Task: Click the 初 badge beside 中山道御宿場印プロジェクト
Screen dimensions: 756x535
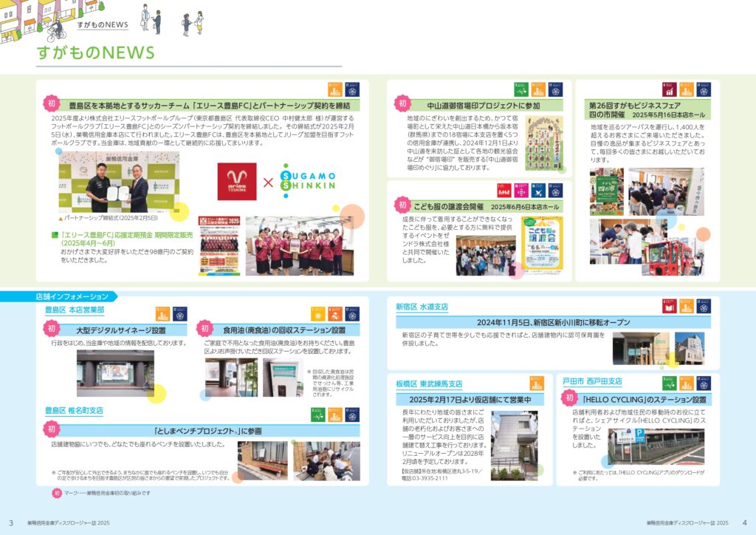Action: pos(402,103)
